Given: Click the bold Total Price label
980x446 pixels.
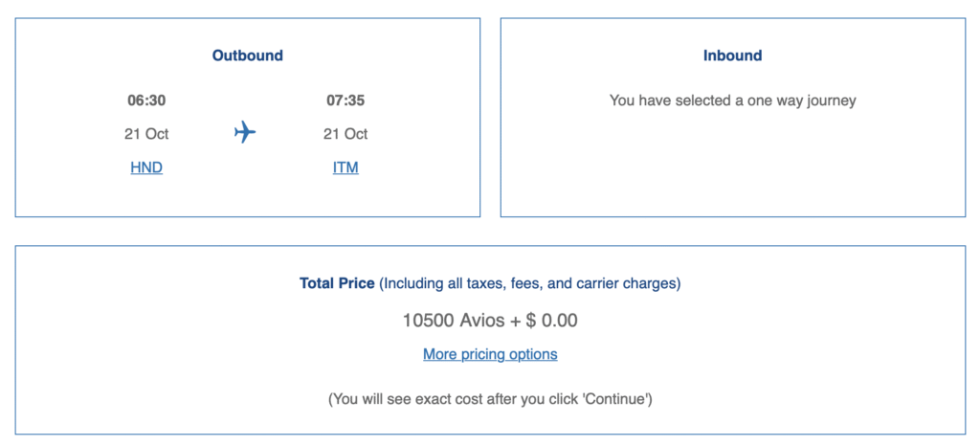Looking at the screenshot, I should coord(337,283).
